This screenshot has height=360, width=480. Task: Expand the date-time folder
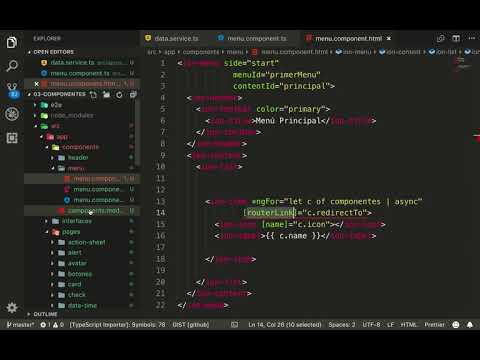tap(82, 305)
